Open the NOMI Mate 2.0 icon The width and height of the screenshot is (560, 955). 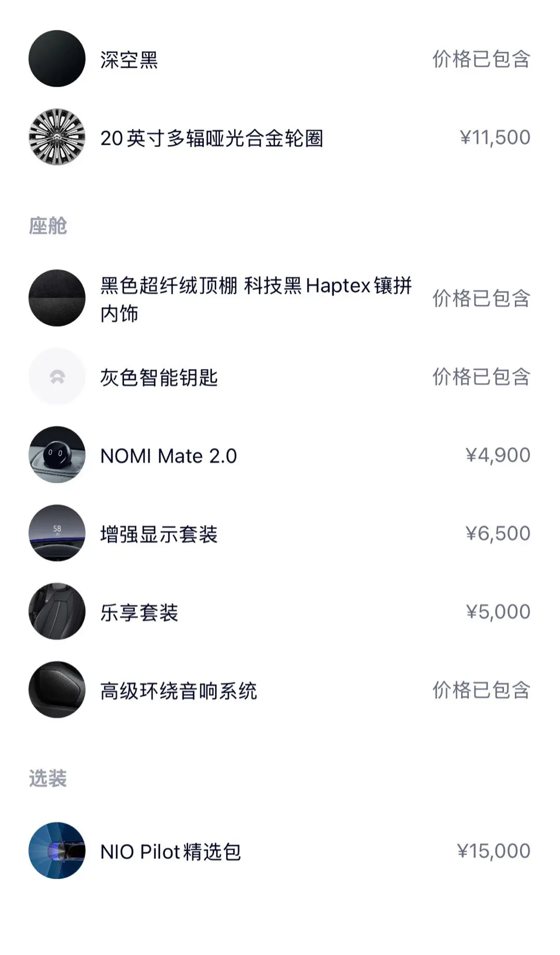click(x=57, y=455)
